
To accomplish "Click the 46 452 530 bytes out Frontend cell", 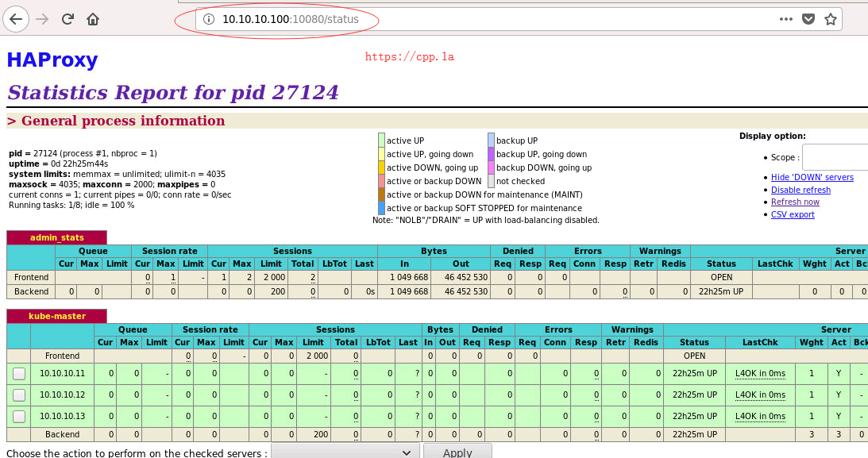I will [461, 277].
